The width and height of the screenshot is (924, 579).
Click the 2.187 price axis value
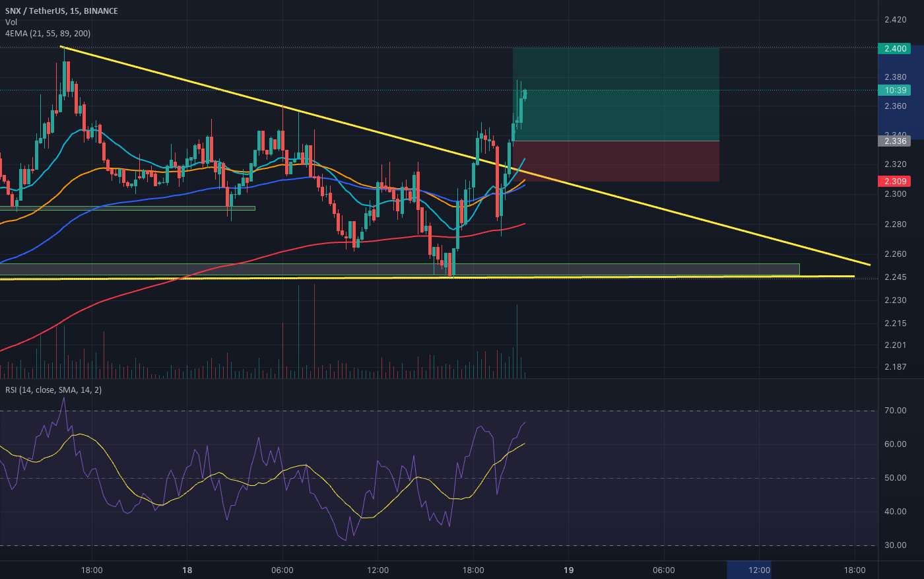[x=895, y=367]
